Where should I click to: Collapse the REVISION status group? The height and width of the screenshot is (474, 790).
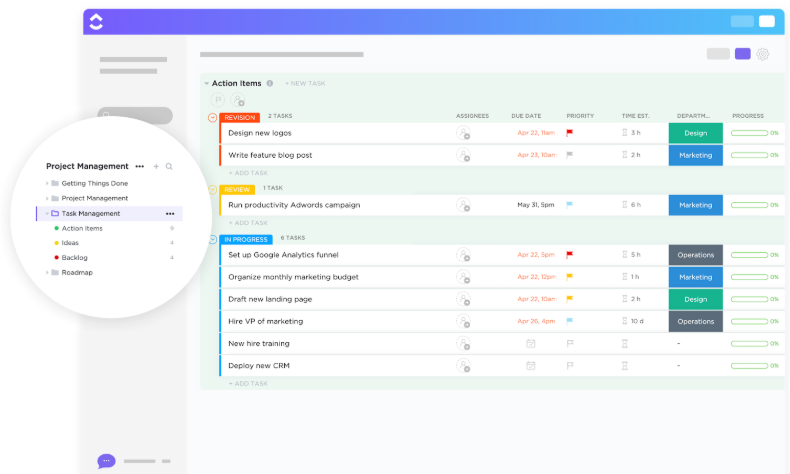[212, 117]
